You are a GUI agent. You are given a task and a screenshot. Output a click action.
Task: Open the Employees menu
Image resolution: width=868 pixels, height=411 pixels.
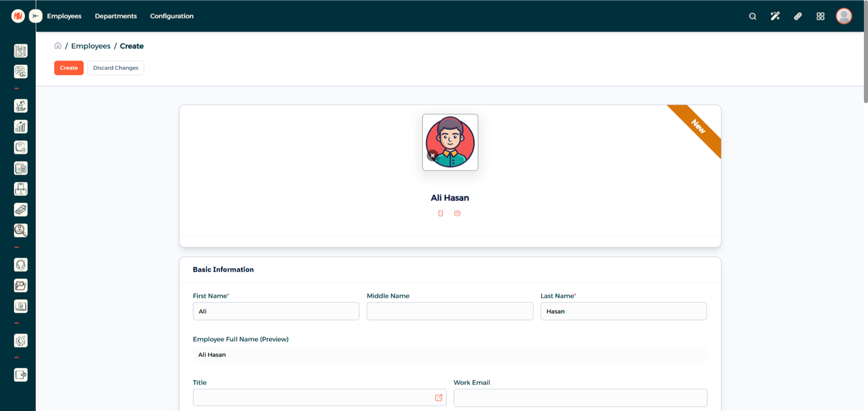[x=64, y=16]
